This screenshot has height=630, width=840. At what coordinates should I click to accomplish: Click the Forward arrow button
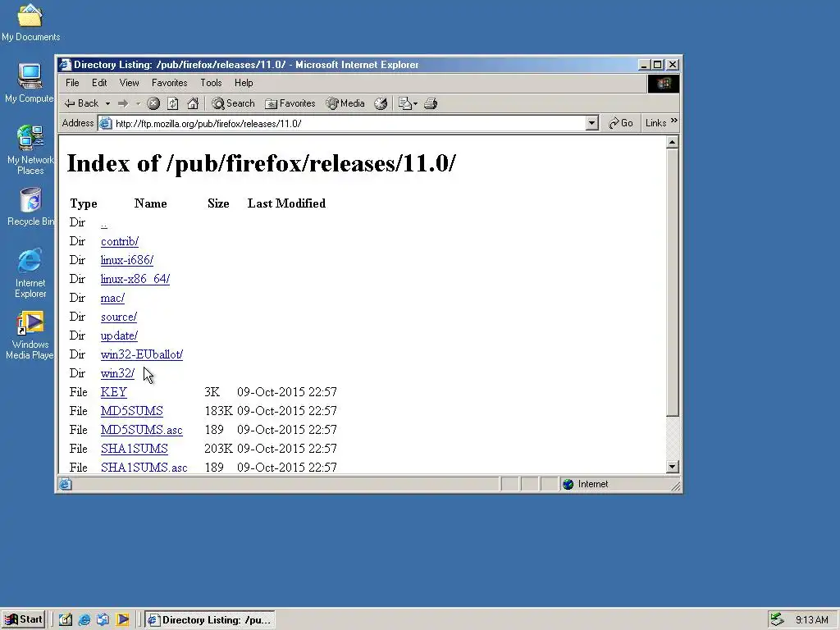[x=123, y=103]
